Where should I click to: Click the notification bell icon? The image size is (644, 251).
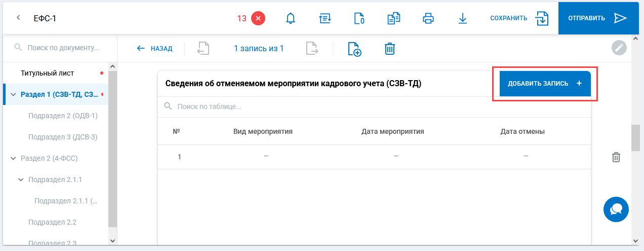click(291, 19)
